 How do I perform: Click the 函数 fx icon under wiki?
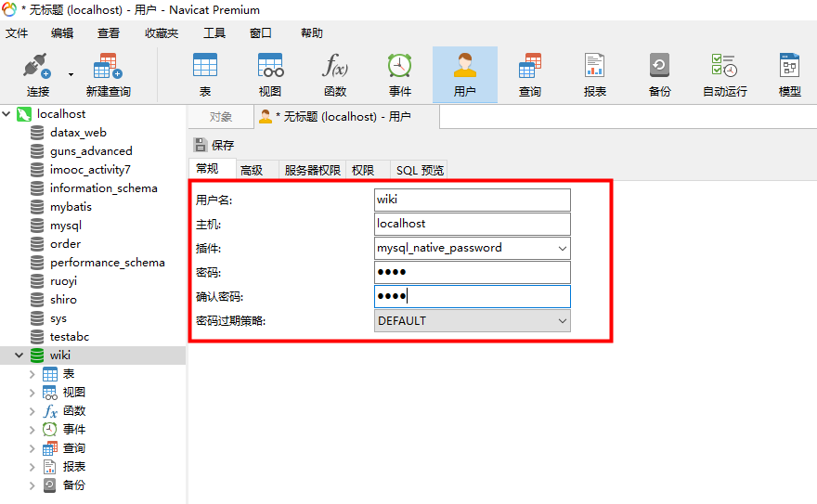(50, 411)
